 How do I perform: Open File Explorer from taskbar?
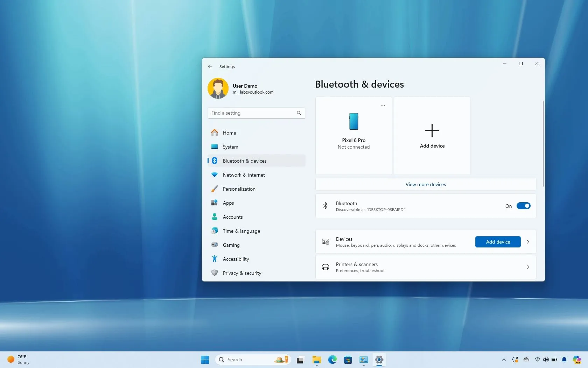tap(317, 360)
